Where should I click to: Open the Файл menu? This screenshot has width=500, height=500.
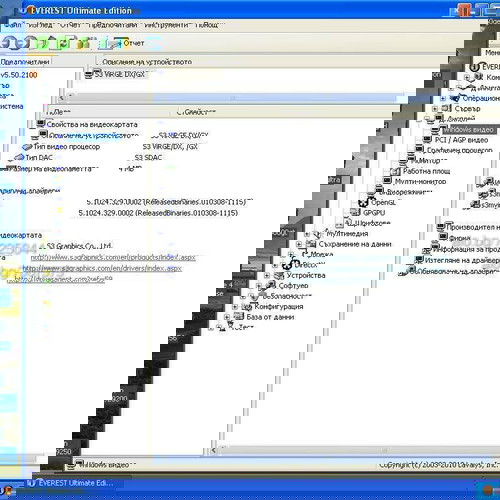pyautogui.click(x=13, y=25)
